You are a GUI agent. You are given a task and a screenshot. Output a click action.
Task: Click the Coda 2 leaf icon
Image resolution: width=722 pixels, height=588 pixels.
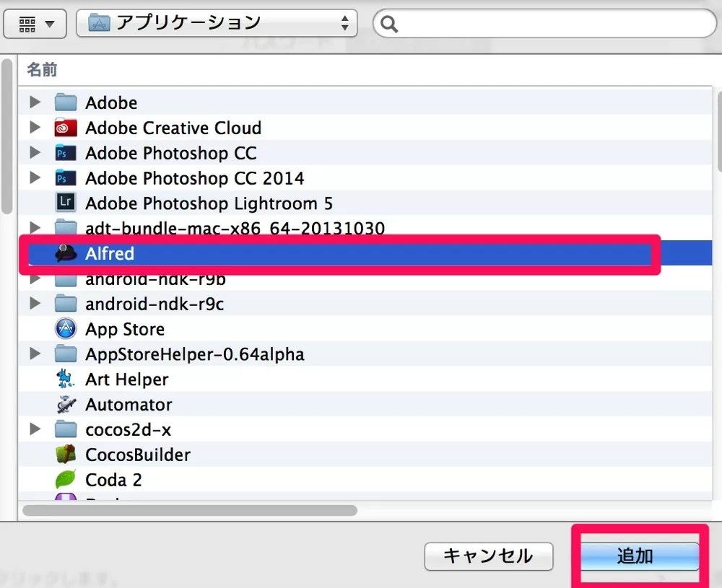[x=66, y=479]
